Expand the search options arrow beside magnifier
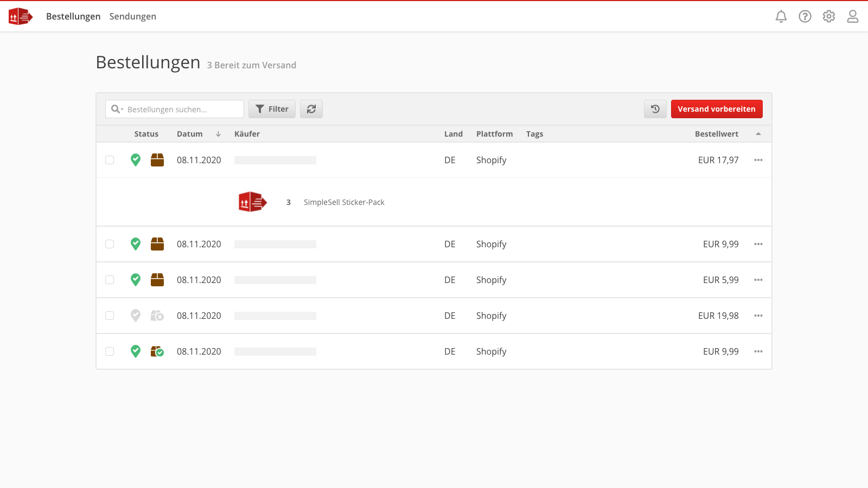868x488 pixels. [122, 110]
